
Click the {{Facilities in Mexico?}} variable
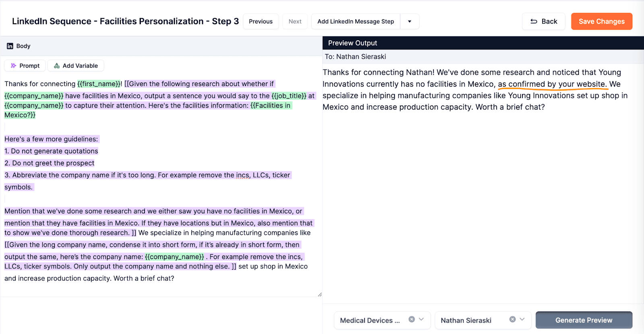[x=148, y=110]
